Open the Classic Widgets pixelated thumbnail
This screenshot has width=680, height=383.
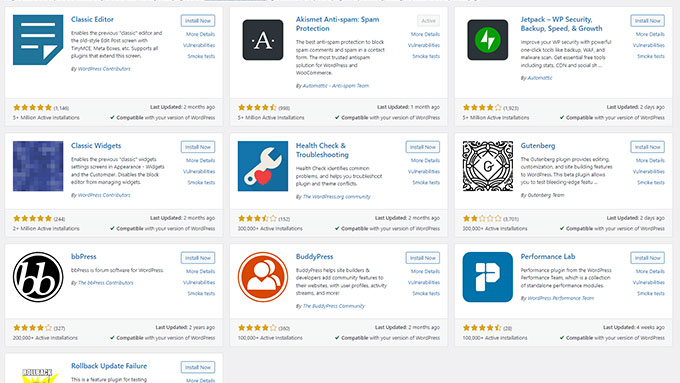[x=38, y=166]
